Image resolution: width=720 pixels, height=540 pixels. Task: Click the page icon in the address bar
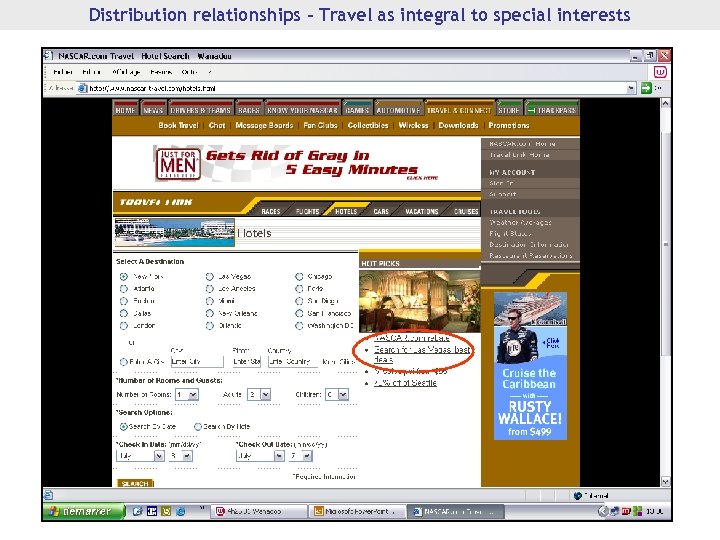click(82, 88)
